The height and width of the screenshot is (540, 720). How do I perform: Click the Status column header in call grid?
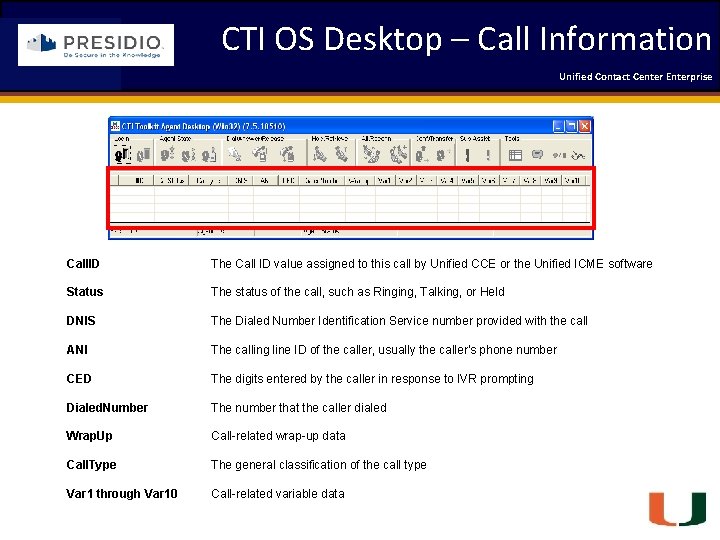click(x=171, y=180)
